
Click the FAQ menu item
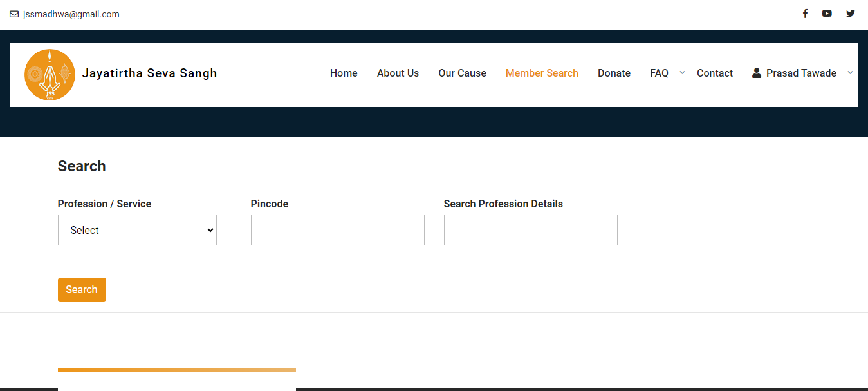(x=659, y=73)
